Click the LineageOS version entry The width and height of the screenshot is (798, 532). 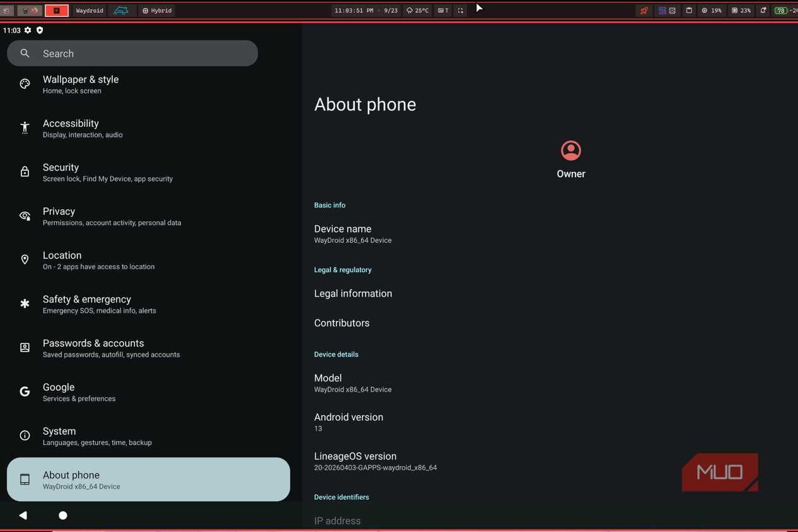(550, 461)
